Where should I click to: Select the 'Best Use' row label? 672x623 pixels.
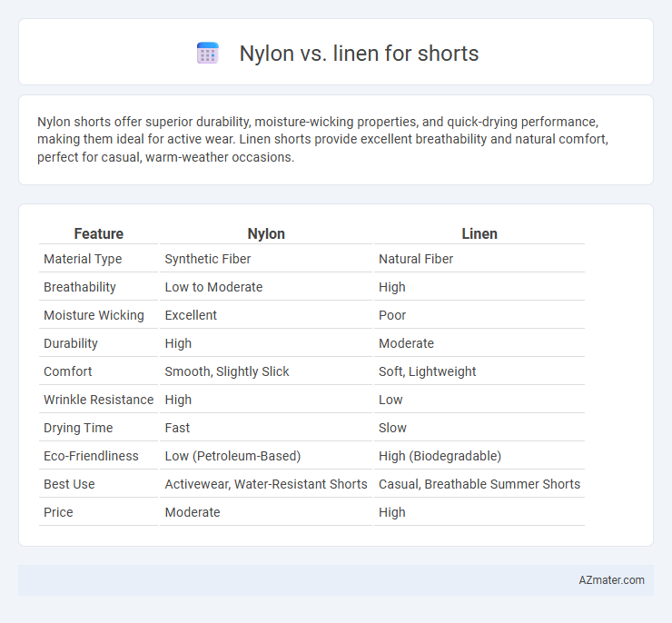[69, 484]
